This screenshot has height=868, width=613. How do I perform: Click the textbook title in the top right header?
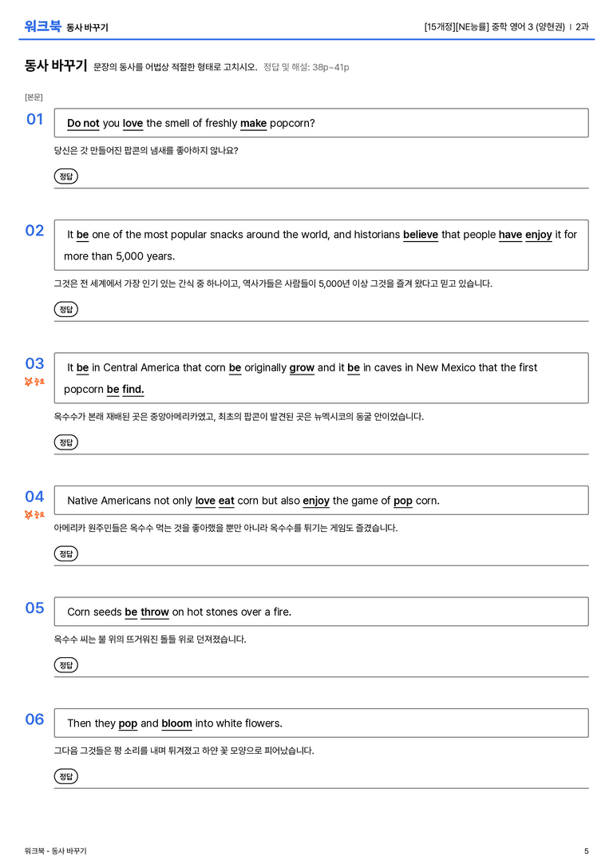click(x=495, y=26)
